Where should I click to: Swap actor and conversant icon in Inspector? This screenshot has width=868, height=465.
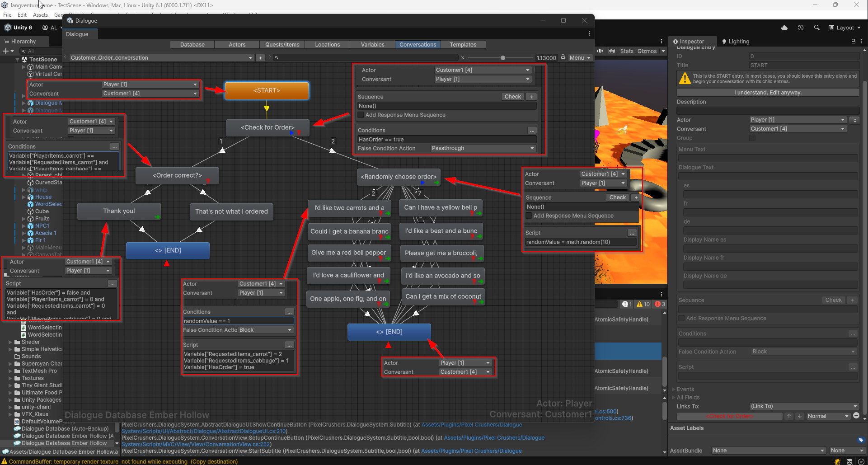[854, 120]
